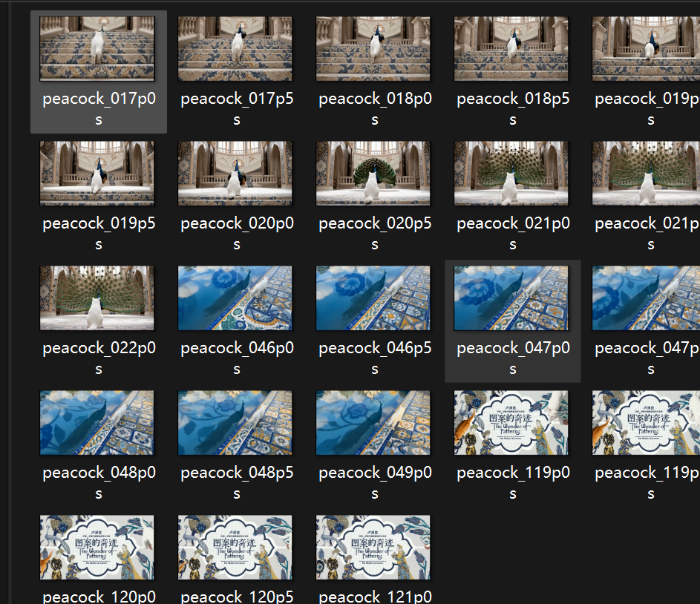Select the peacock_048p0s image
Screen dimensions: 700x604
click(97, 423)
